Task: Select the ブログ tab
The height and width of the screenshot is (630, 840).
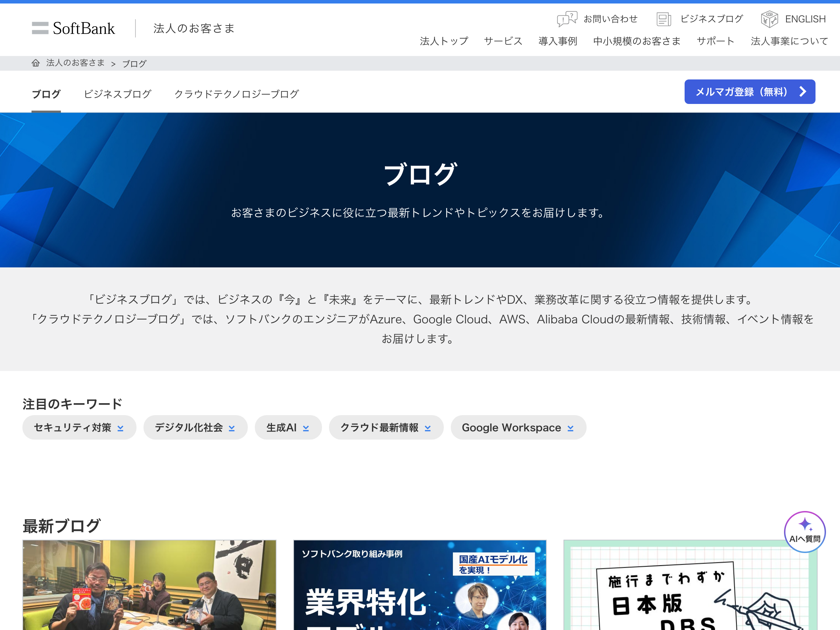Action: (46, 94)
